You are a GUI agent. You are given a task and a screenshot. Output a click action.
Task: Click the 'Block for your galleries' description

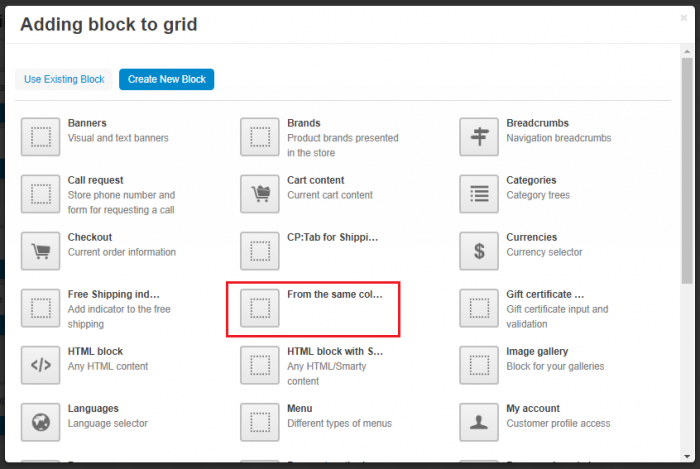(x=555, y=367)
